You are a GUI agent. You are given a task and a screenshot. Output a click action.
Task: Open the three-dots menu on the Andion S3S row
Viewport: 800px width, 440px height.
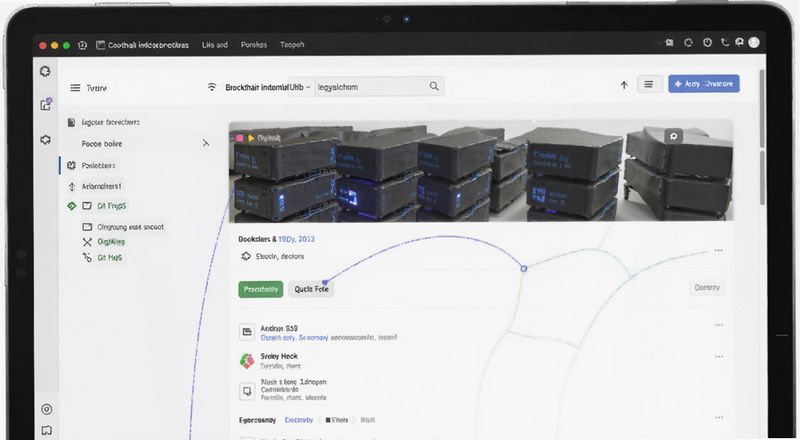pos(718,325)
